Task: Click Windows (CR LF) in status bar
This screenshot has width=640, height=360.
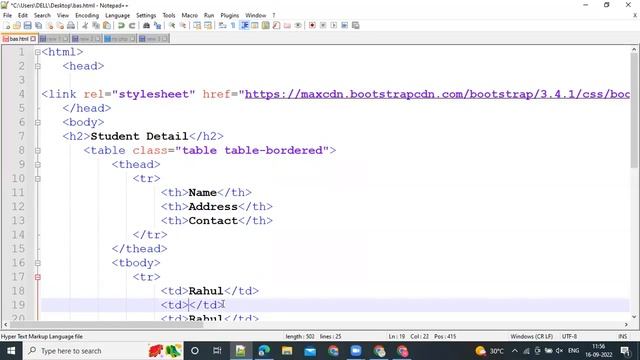Action: coord(531,337)
